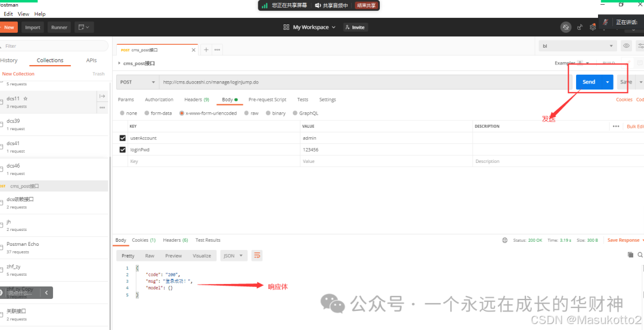This screenshot has height=330, width=644.
Task: Click the environment quick look eye icon
Action: (x=626, y=46)
